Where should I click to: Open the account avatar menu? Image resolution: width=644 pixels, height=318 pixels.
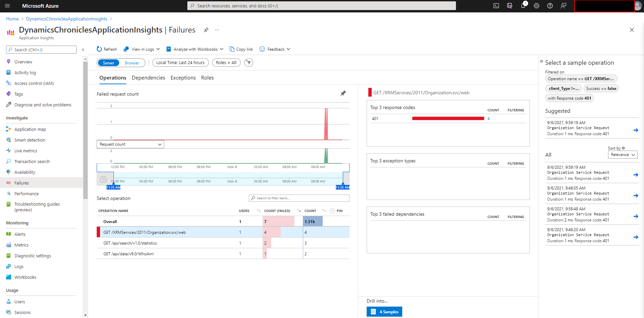point(638,6)
